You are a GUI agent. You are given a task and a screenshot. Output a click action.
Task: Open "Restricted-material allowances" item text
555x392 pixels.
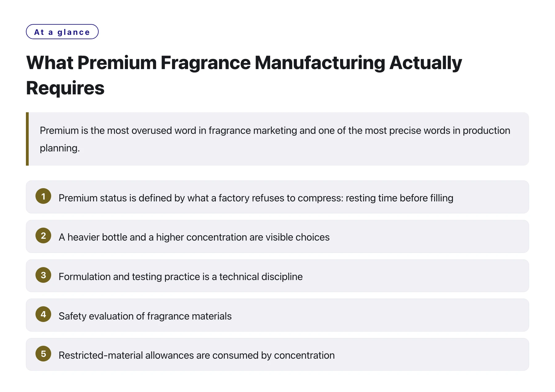197,355
